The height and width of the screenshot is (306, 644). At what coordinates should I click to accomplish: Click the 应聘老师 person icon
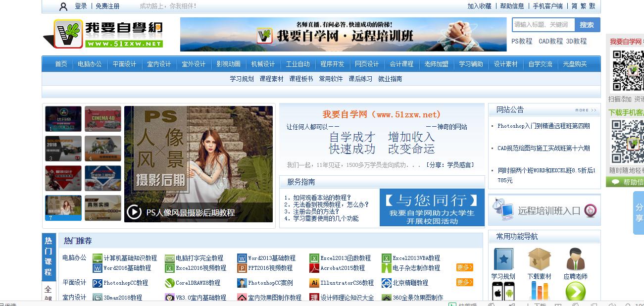(575, 259)
